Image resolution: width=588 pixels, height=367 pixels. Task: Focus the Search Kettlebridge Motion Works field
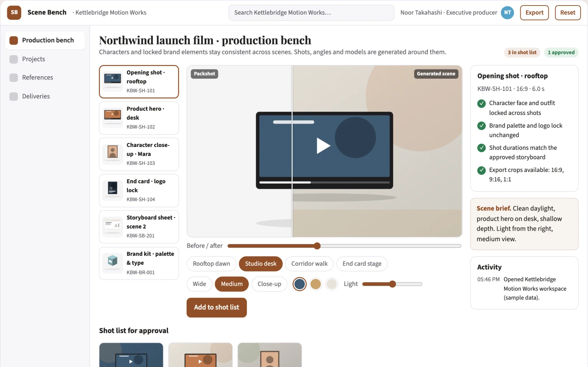point(311,12)
